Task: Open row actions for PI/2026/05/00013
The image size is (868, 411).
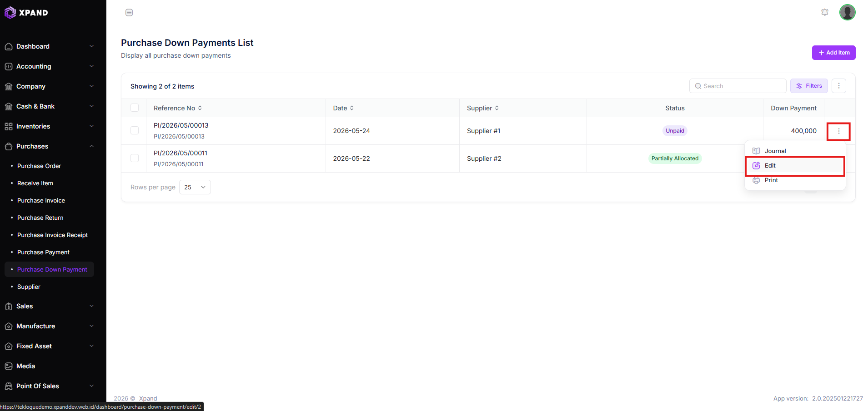Action: pyautogui.click(x=839, y=131)
